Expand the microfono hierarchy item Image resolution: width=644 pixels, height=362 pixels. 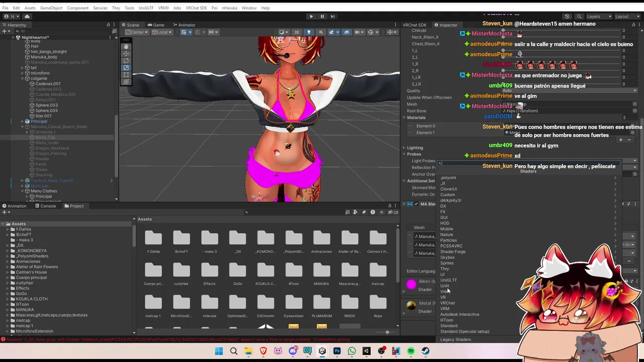(22, 73)
